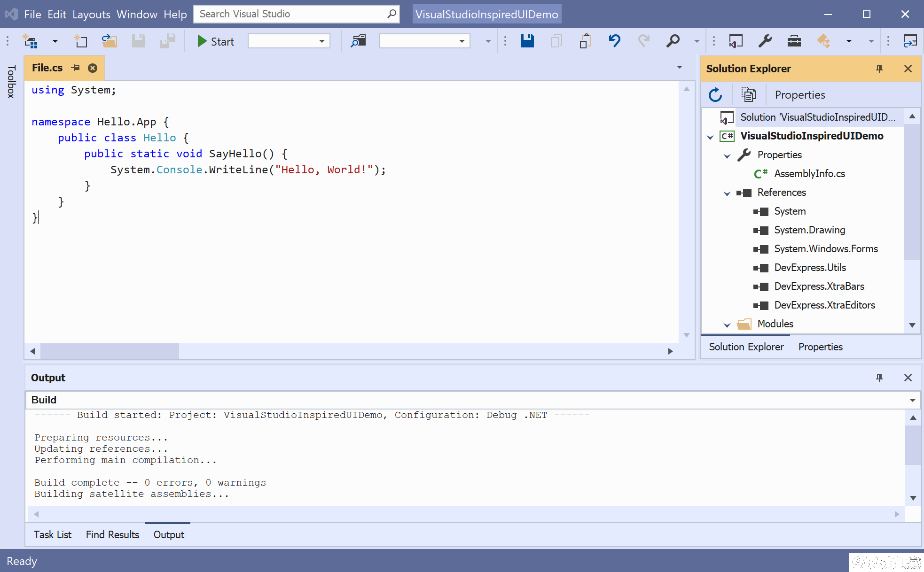Click the Copy toolbar icon
The width and height of the screenshot is (924, 572).
point(556,41)
